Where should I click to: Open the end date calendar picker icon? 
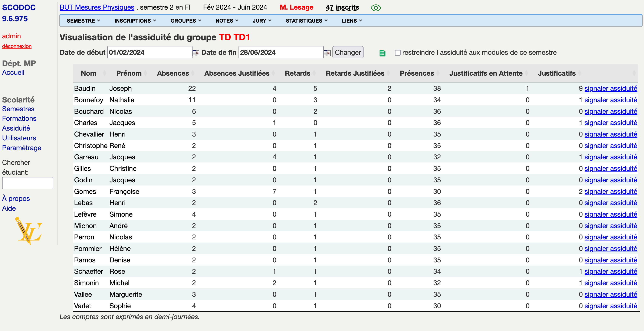(x=327, y=53)
